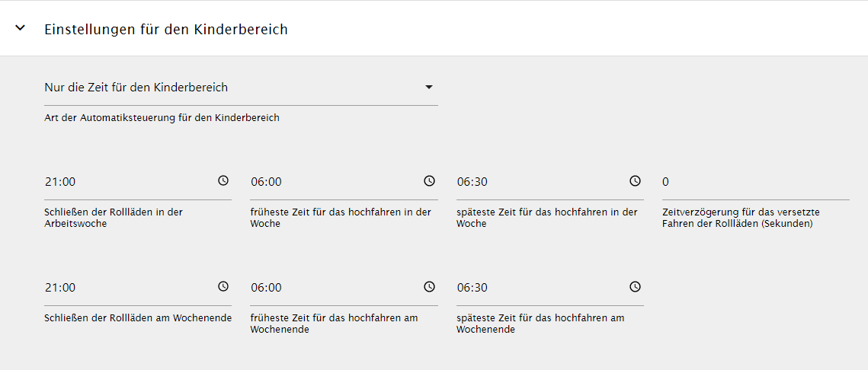Viewport: 868px width, 370px height.
Task: Open clock icon for earliest weekend raise time
Action: (429, 286)
